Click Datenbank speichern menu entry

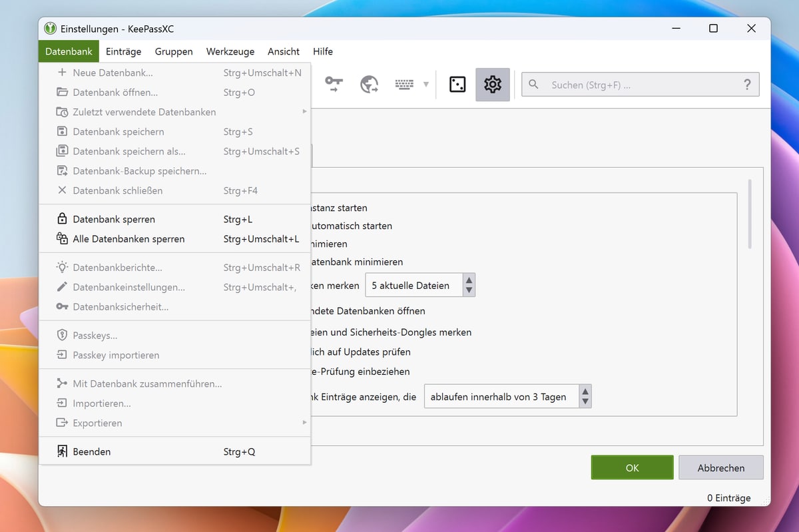pyautogui.click(x=175, y=132)
